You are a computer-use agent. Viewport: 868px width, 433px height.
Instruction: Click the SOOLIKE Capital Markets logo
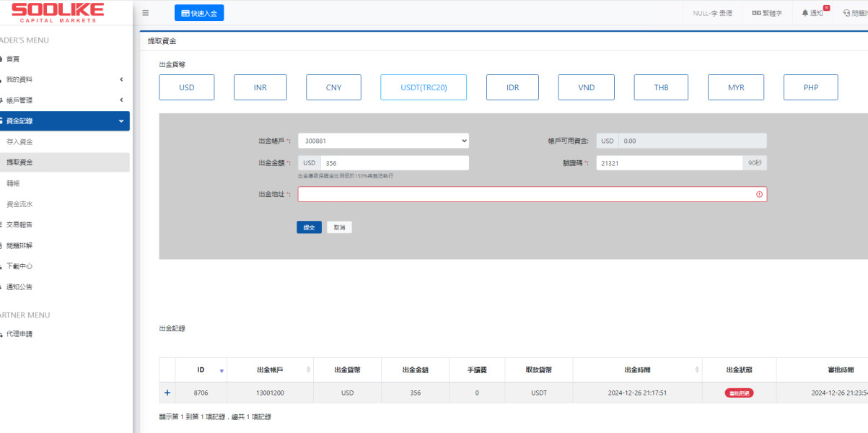click(x=58, y=12)
